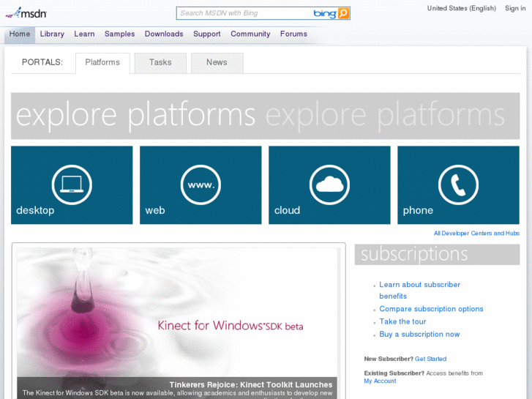
Task: Open the web platform www icon
Action: (201, 184)
